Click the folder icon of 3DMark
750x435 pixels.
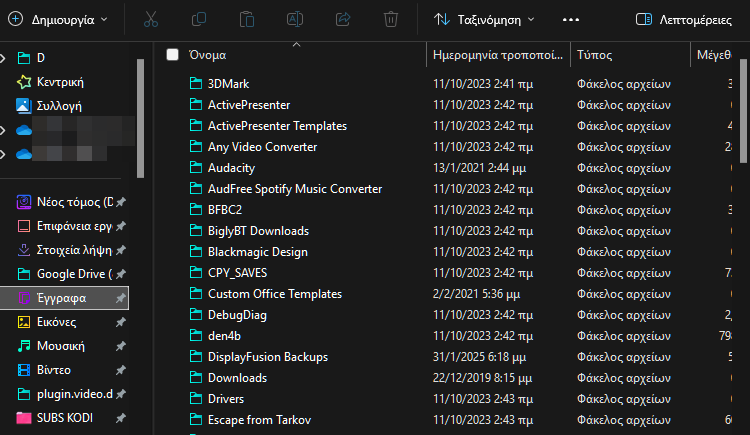click(196, 83)
